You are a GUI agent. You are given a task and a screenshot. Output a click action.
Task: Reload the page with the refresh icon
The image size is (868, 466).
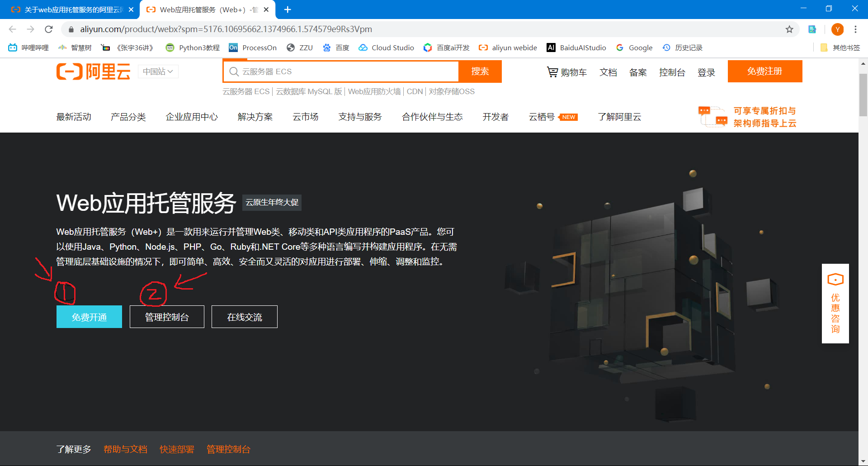click(x=49, y=29)
